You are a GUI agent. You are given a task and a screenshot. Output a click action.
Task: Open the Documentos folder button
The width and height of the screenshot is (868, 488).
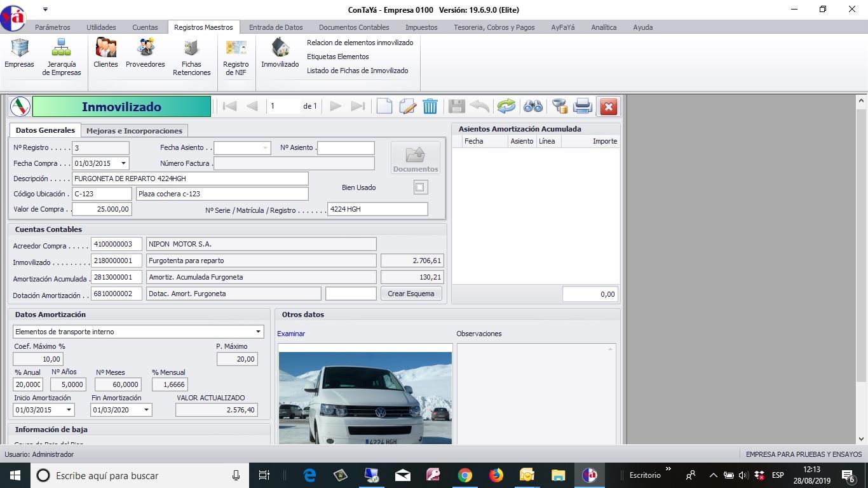pos(416,158)
